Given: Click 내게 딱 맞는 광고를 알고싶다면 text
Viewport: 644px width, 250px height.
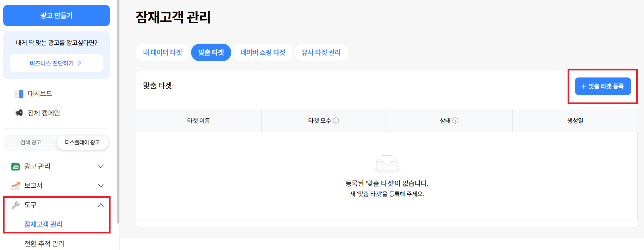Looking at the screenshot, I should 56,43.
